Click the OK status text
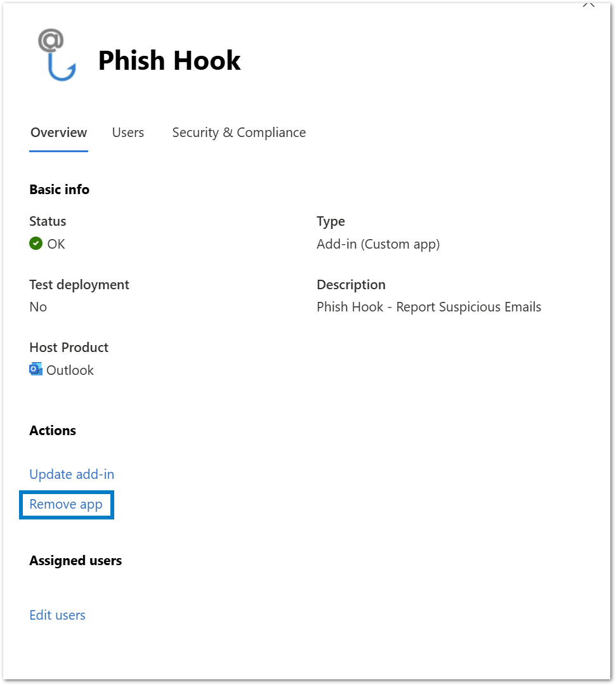The width and height of the screenshot is (616, 685). [56, 244]
